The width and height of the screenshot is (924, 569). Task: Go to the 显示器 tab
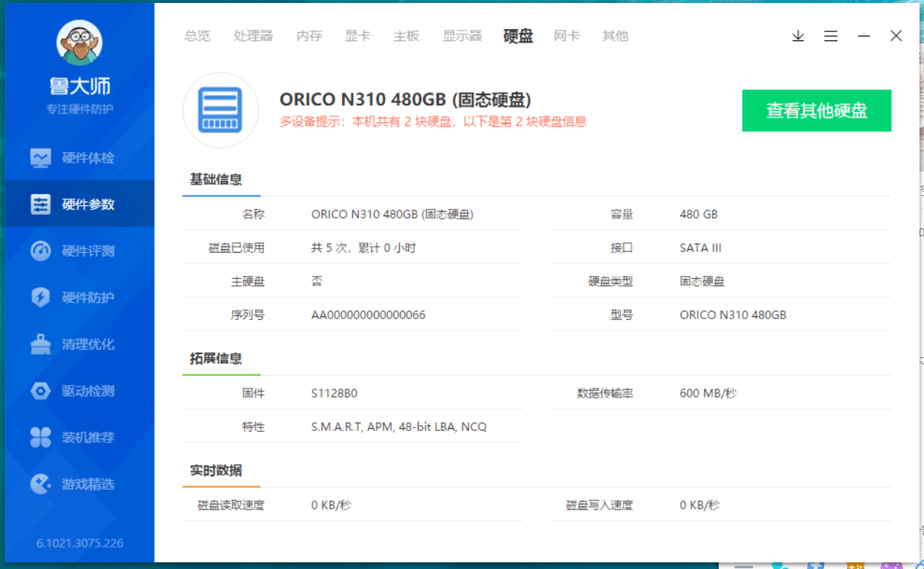pyautogui.click(x=462, y=36)
